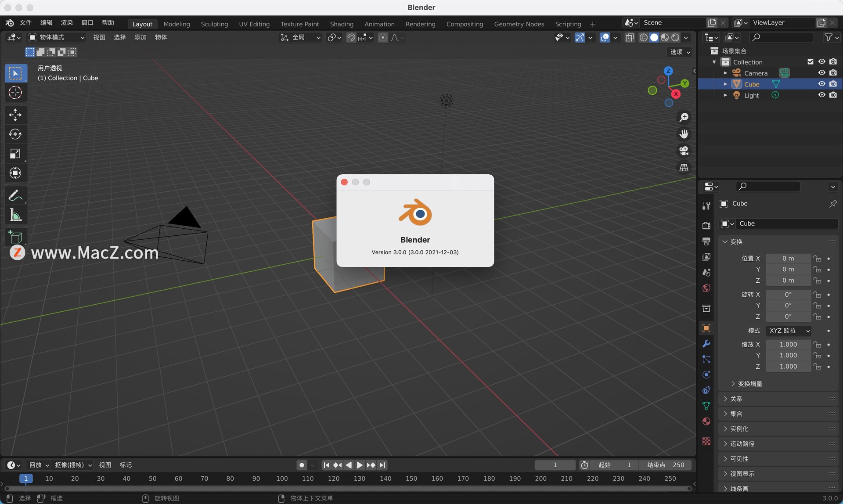Toggle camera view in viewport
Viewport: 843px width, 504px height.
(x=684, y=151)
